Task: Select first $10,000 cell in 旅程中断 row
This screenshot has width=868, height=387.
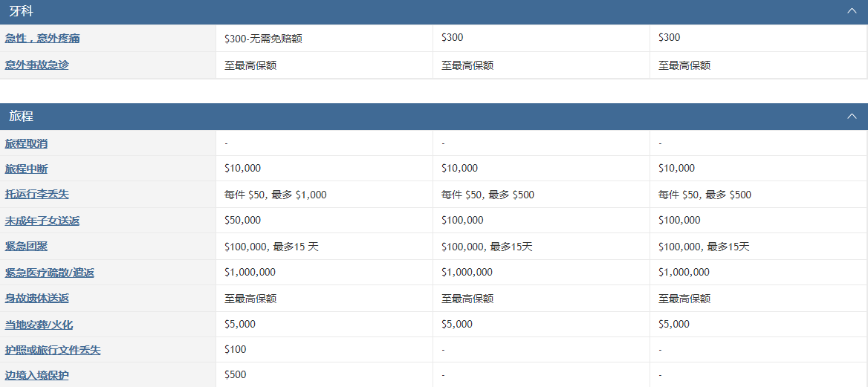Action: (x=325, y=169)
